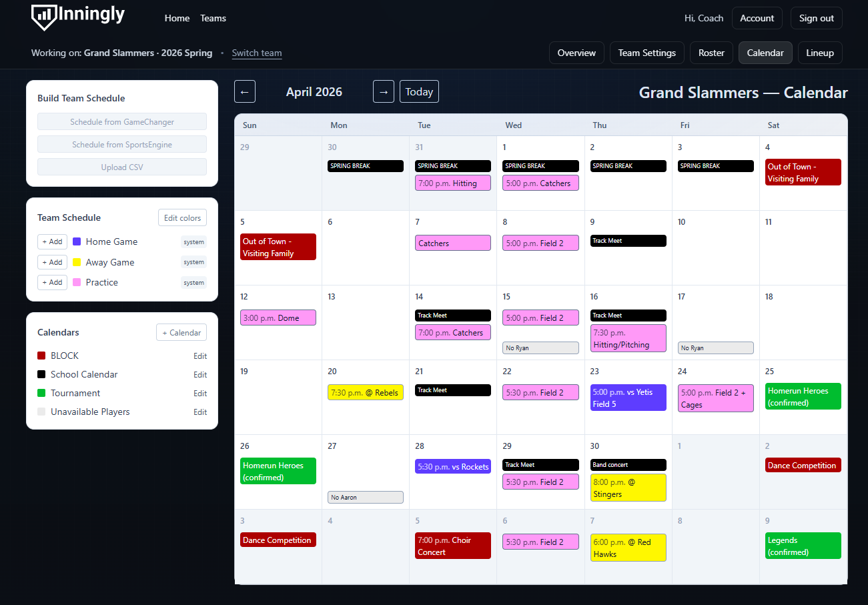This screenshot has width=868, height=605.
Task: Switch to the Roster tab
Action: [711, 53]
